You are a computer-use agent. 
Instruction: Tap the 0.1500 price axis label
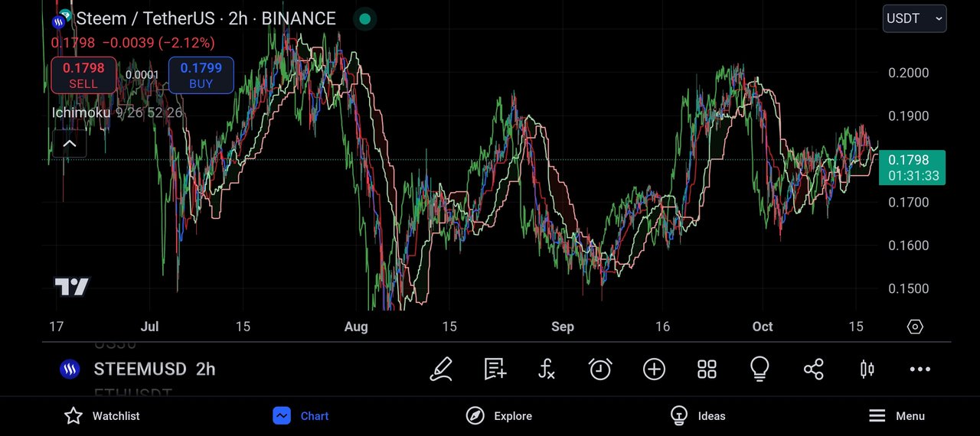click(908, 288)
